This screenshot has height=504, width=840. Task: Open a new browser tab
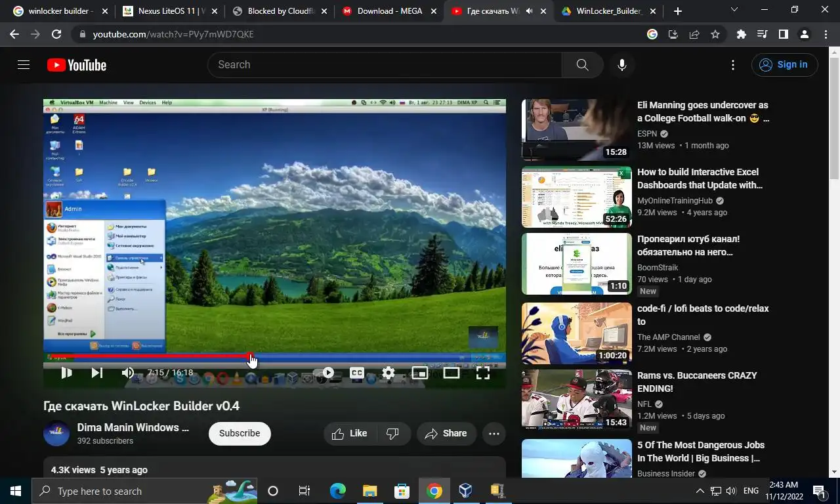678,11
